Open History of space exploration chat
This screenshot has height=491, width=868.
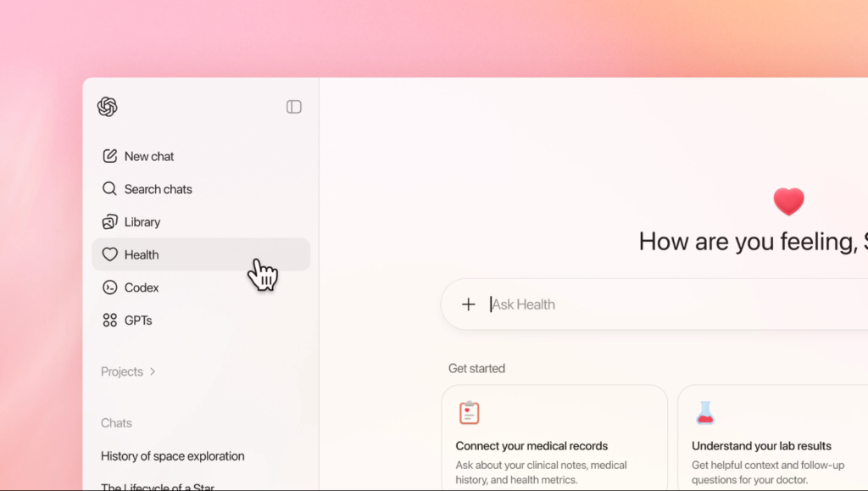(173, 456)
